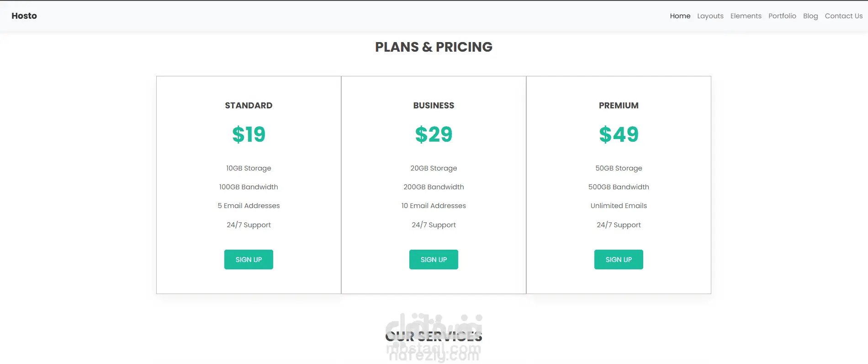
Task: Click 10 Email Addresses feature text
Action: (434, 206)
